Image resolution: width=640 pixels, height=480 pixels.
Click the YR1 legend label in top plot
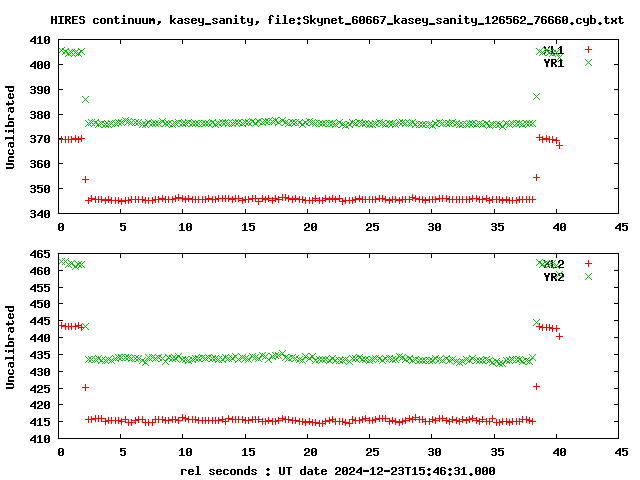[553, 63]
